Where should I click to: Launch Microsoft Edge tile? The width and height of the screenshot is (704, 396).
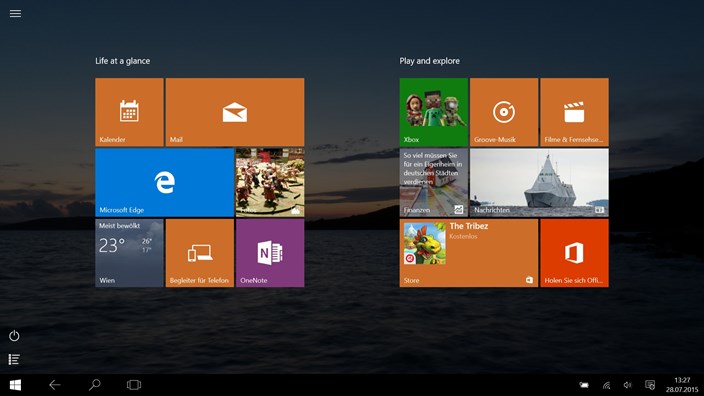[164, 183]
